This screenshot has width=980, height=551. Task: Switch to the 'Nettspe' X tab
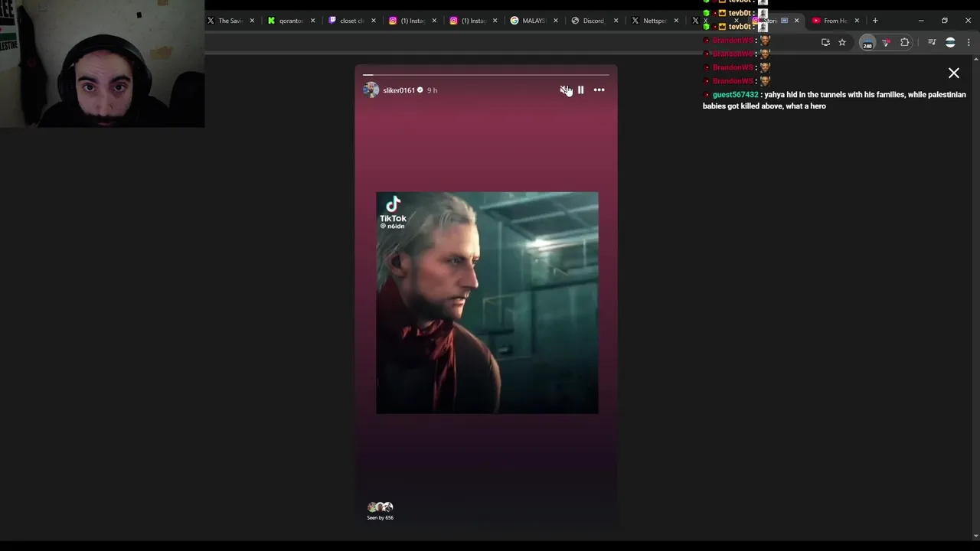click(x=655, y=21)
